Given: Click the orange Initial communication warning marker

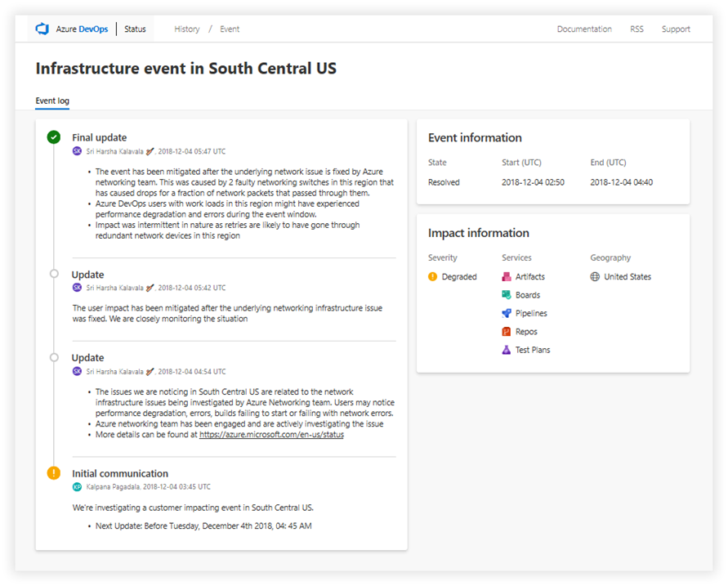Looking at the screenshot, I should (x=54, y=473).
